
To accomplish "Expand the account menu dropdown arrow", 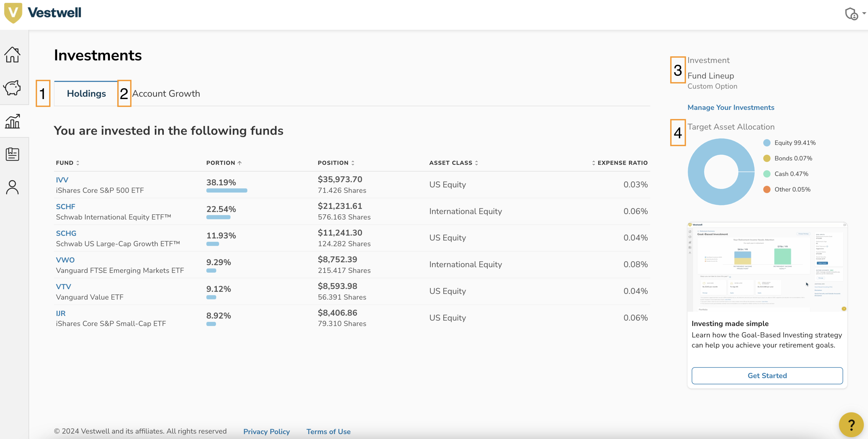I will [864, 13].
